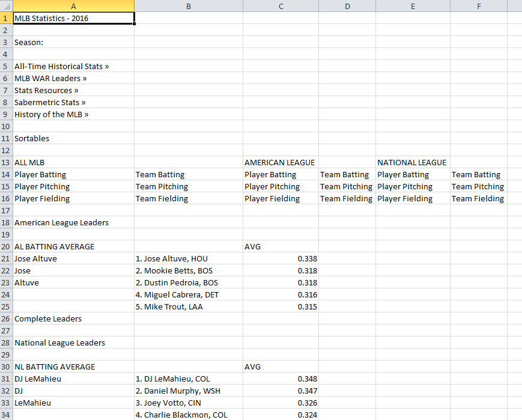522x420 pixels.
Task: Click 'National League Leaders' cell
Action: pos(73,342)
